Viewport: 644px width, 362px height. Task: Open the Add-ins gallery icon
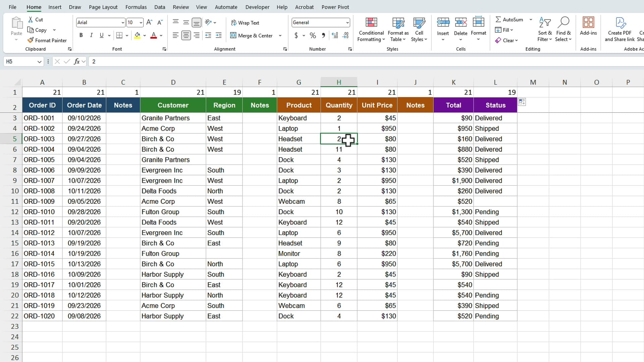[588, 22]
